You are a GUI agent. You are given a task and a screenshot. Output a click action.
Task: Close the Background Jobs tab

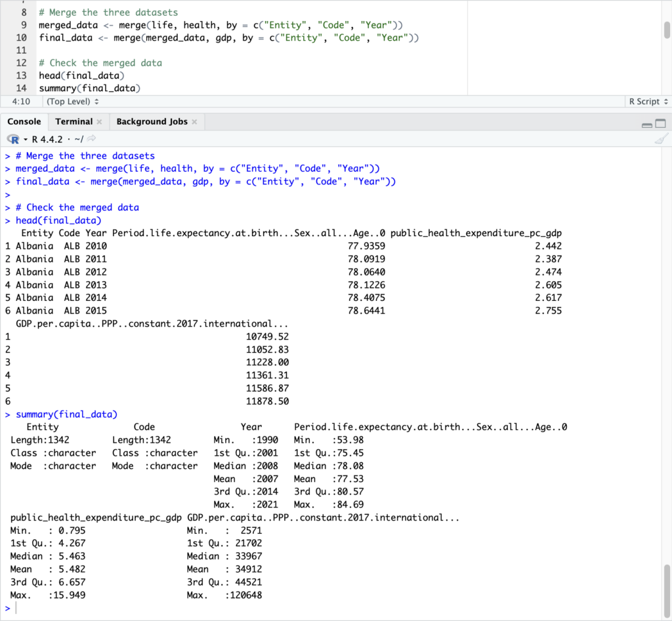(194, 122)
